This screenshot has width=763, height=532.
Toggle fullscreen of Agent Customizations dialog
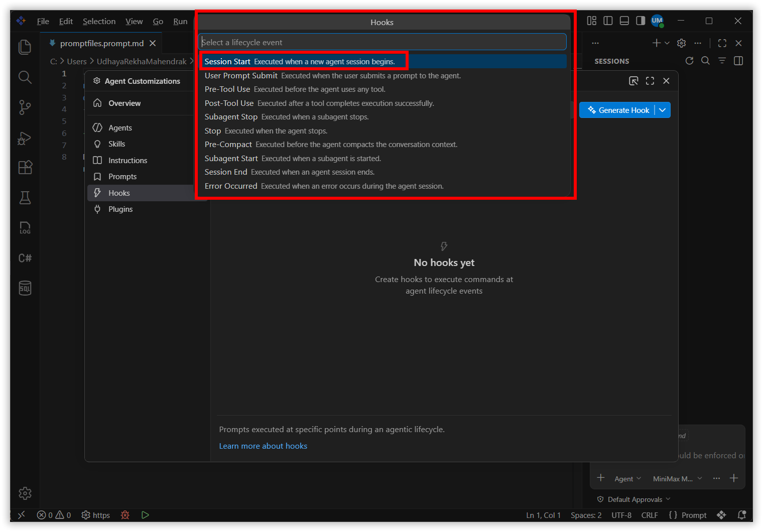[650, 81]
